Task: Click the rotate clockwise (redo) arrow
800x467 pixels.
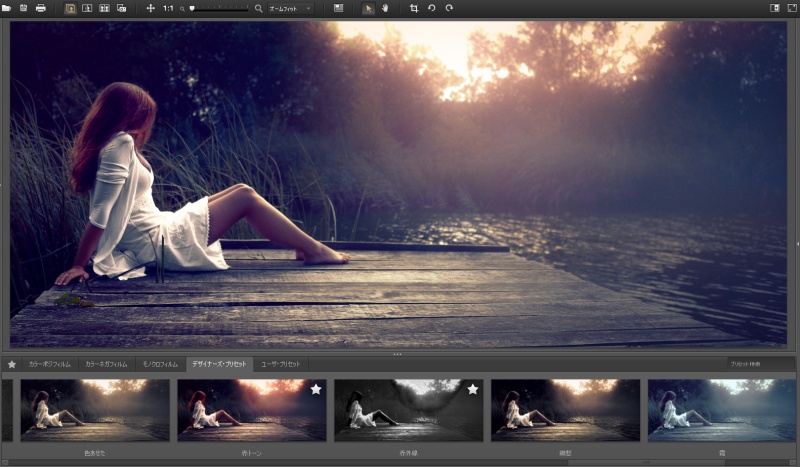Action: [x=449, y=8]
